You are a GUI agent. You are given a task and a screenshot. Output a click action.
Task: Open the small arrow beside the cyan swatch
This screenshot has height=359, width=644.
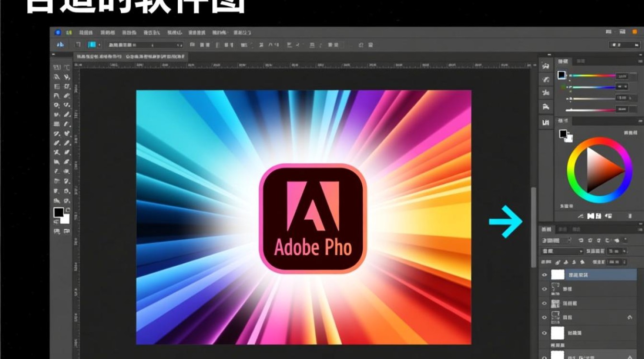pos(100,45)
